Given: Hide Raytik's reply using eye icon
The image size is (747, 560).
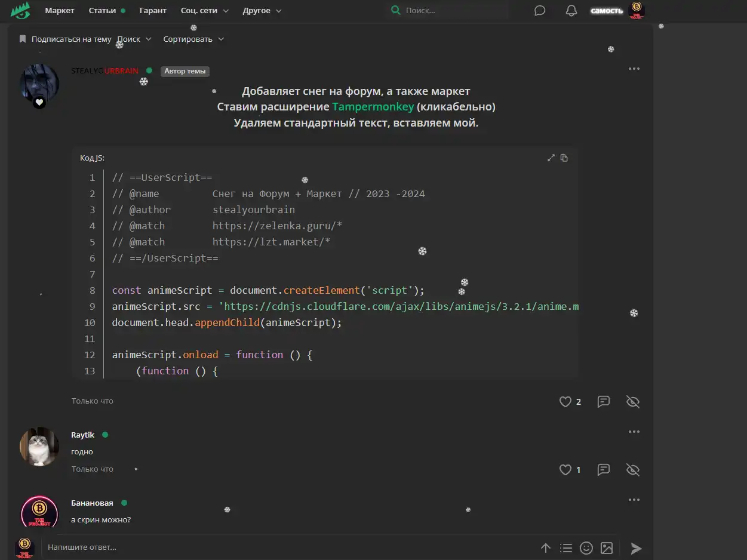Looking at the screenshot, I should [x=633, y=470].
